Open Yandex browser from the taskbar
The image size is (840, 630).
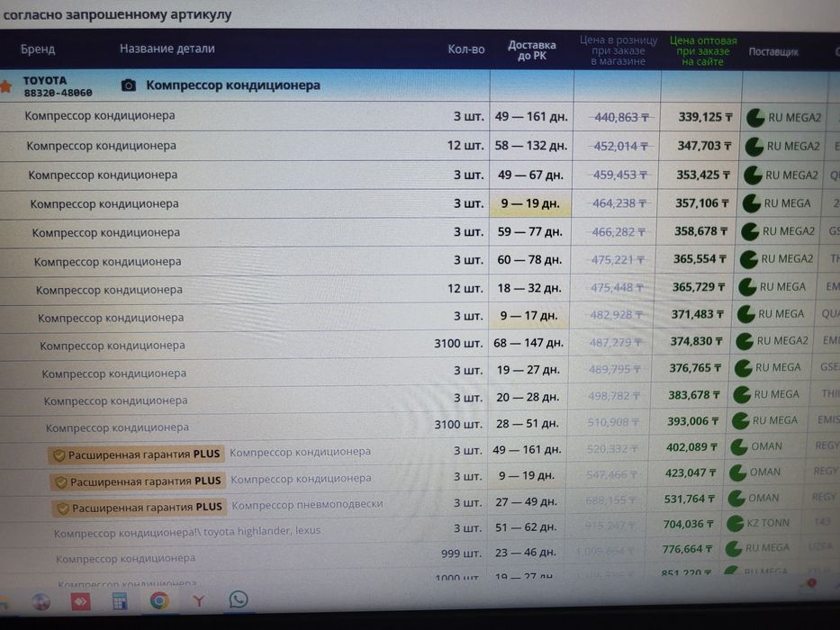[x=199, y=601]
